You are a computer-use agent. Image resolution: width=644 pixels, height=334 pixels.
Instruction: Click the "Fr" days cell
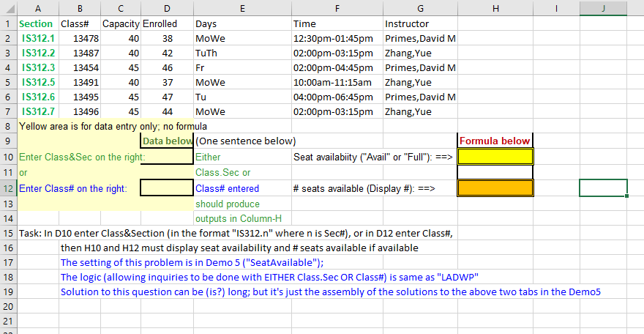(x=242, y=67)
